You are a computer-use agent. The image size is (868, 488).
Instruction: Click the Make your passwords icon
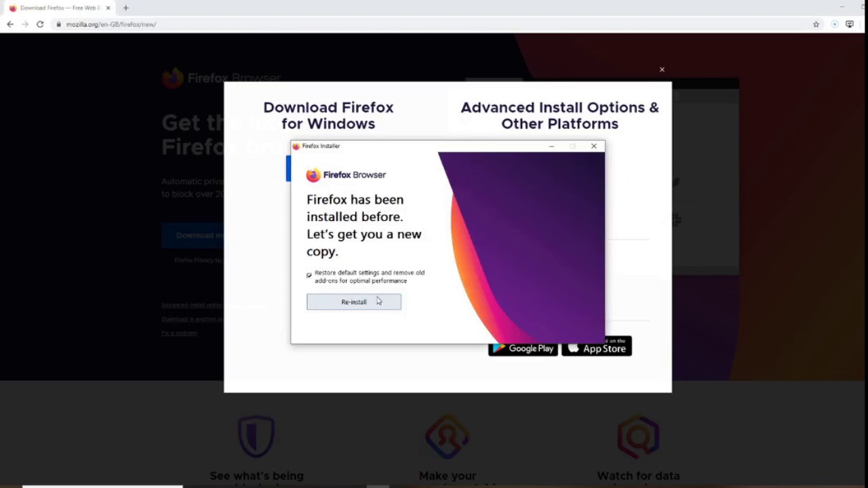447,437
